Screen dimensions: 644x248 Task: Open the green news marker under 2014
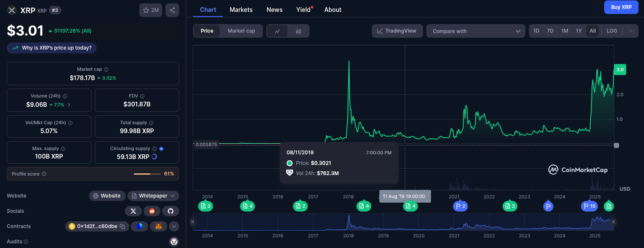(206, 206)
